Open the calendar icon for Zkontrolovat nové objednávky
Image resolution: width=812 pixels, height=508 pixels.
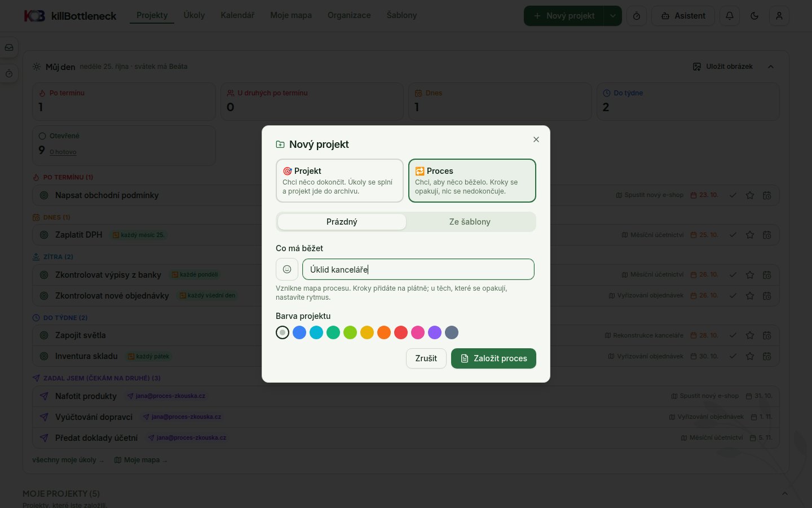coord(767,296)
